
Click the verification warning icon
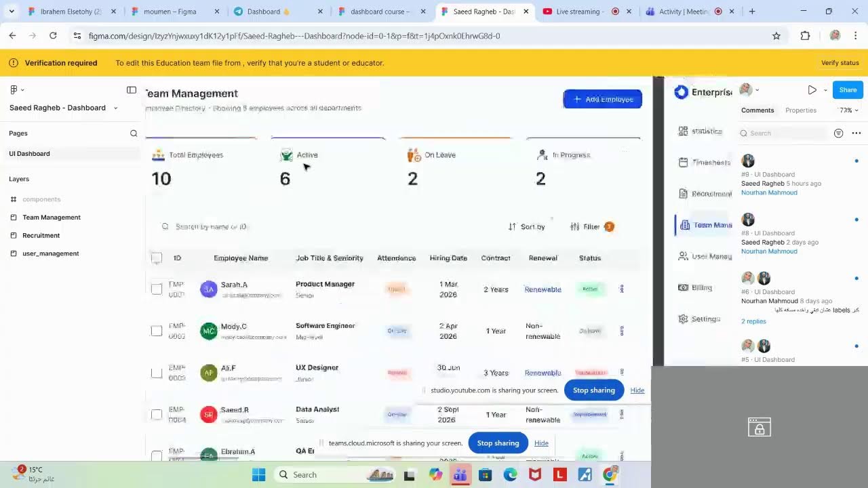click(x=13, y=63)
